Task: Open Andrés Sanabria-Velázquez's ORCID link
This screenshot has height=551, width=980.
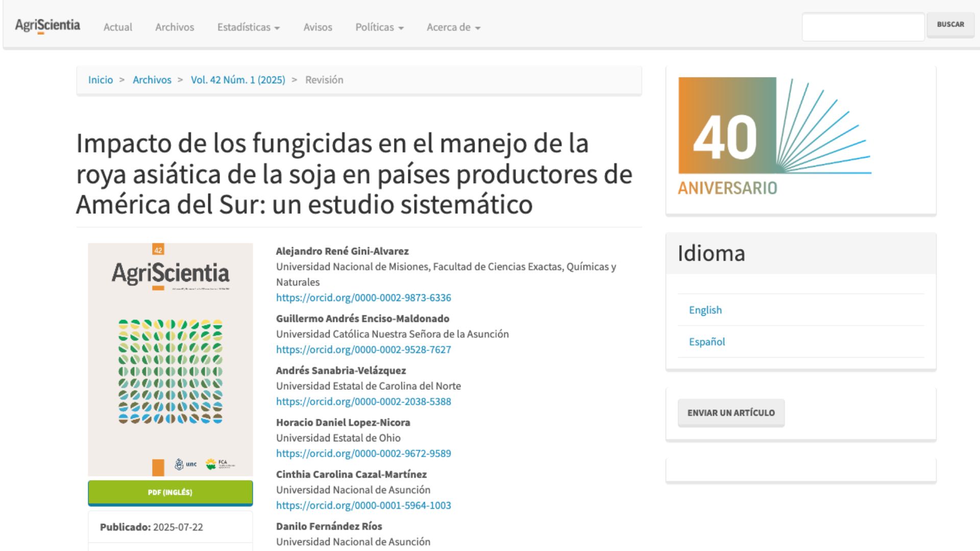Action: click(363, 402)
